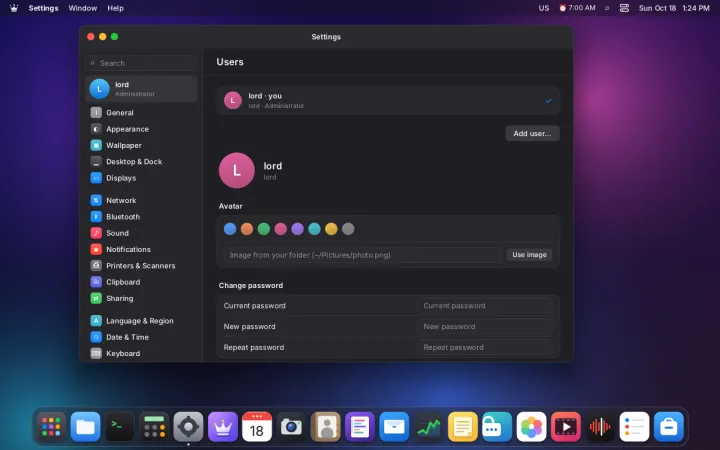
Task: Click Settings gear icon in dock
Action: [188, 427]
